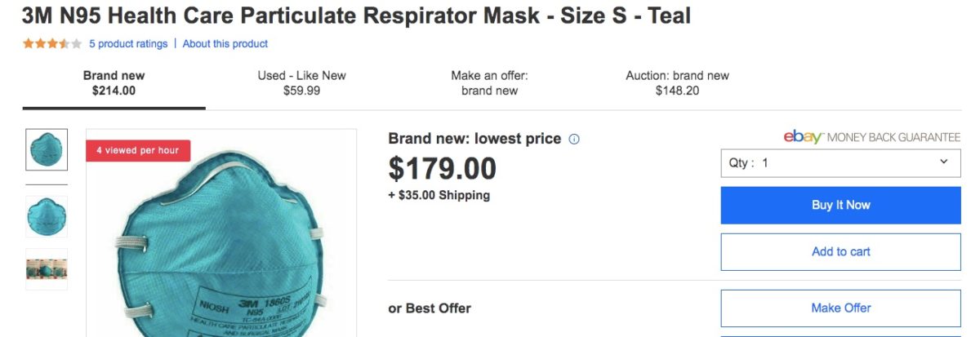Image resolution: width=980 pixels, height=337 pixels.
Task: Open the Qty quantity dropdown
Action: tap(840, 162)
